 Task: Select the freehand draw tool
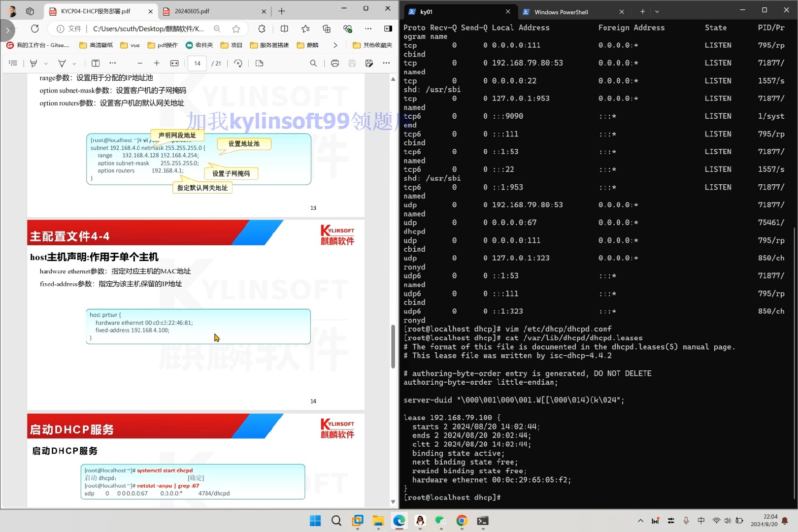pyautogui.click(x=62, y=63)
